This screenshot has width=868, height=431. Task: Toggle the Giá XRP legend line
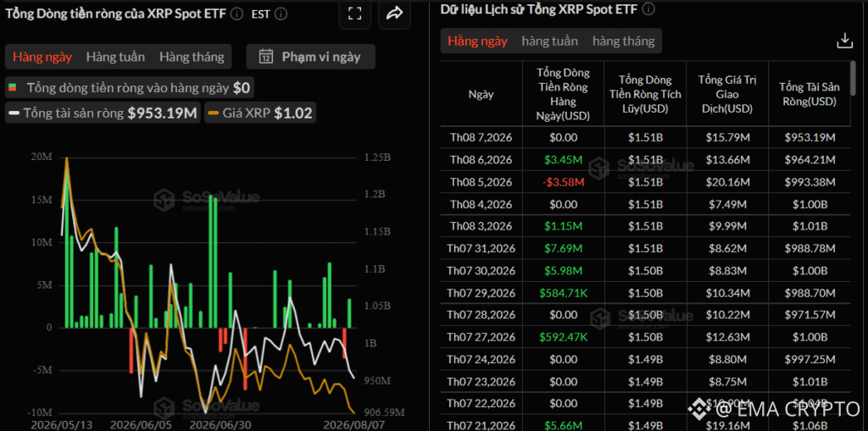pos(260,113)
